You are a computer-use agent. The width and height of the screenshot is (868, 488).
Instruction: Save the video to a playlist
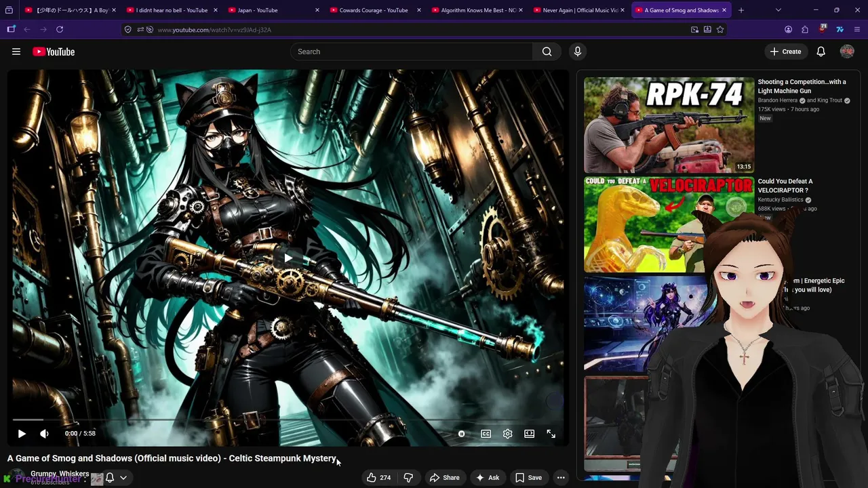528,478
